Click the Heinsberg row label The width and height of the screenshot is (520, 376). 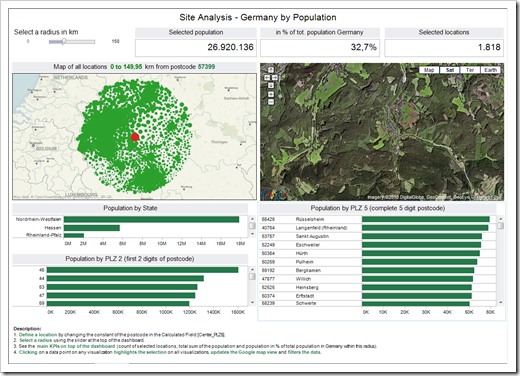pos(307,287)
